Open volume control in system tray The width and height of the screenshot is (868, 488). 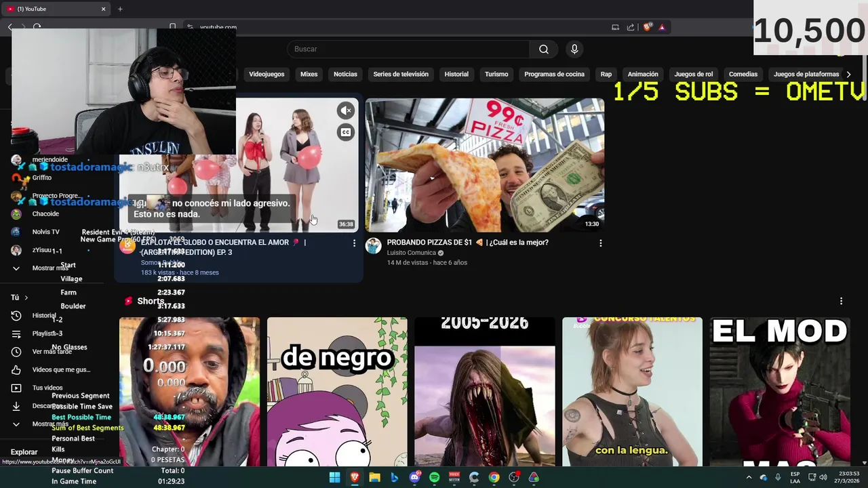click(x=823, y=477)
